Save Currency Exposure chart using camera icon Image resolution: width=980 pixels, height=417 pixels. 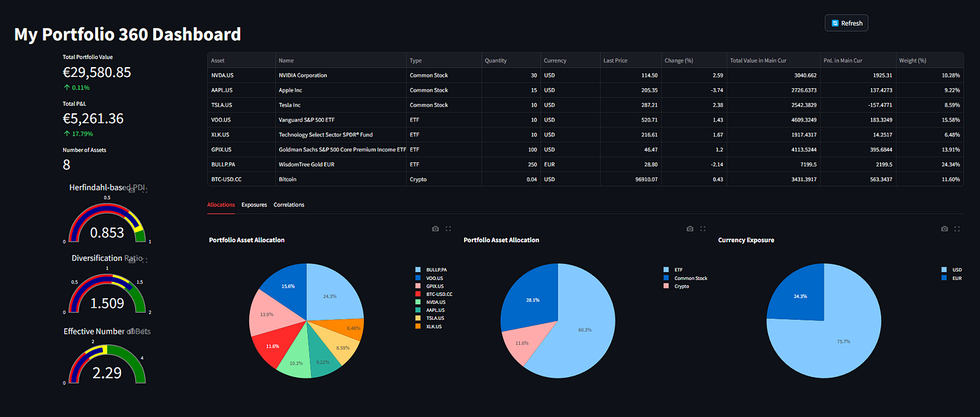tap(945, 229)
